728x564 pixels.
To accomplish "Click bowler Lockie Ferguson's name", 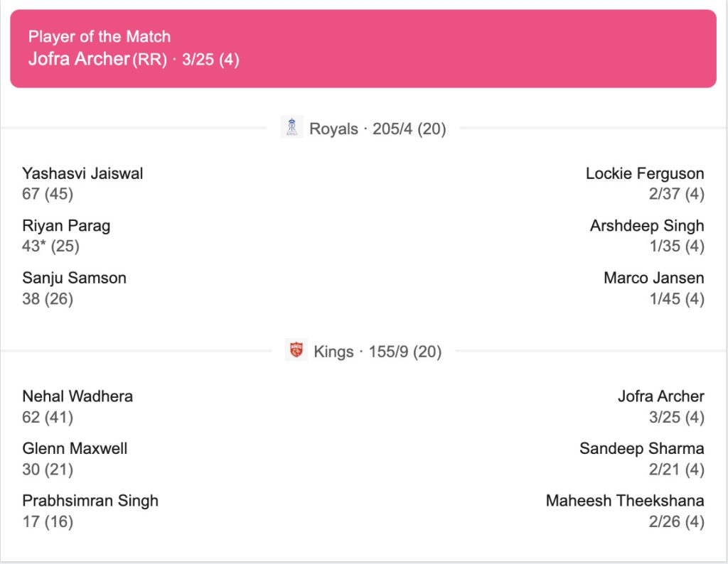I will 645,173.
